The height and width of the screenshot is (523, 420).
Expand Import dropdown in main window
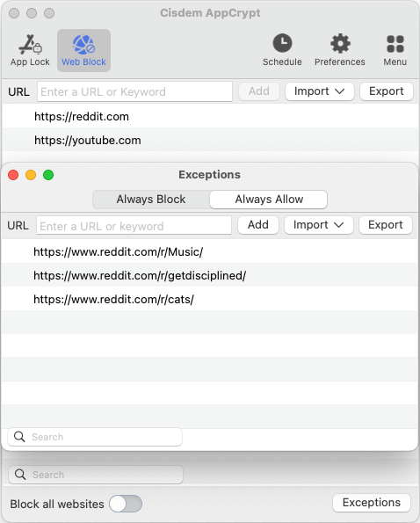point(320,91)
